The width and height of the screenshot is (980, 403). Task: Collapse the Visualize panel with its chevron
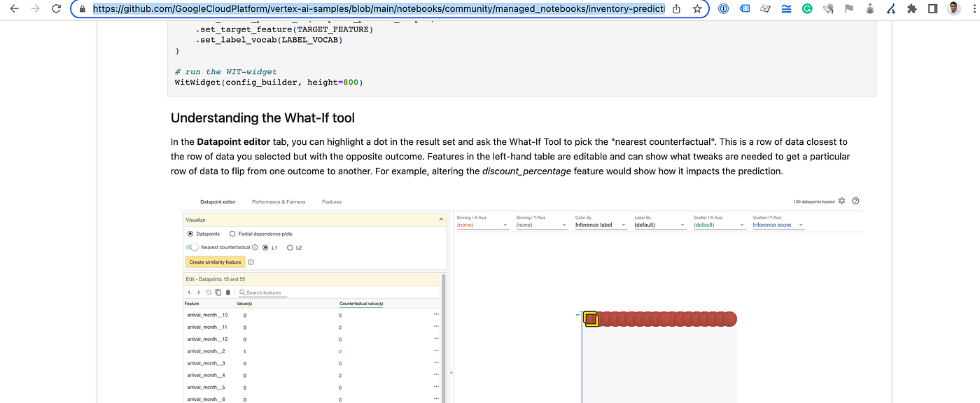click(x=441, y=219)
